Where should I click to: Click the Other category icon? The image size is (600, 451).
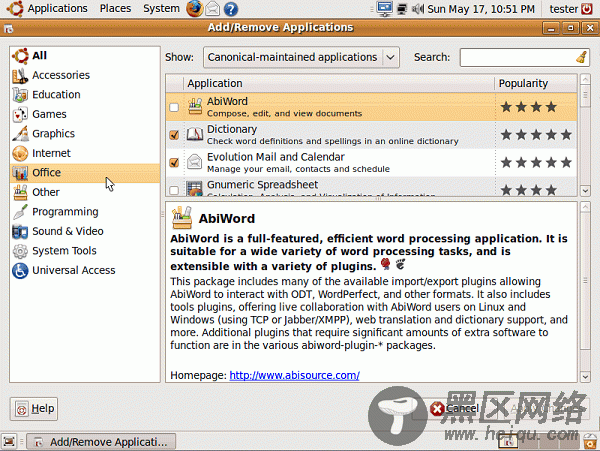tap(20, 192)
